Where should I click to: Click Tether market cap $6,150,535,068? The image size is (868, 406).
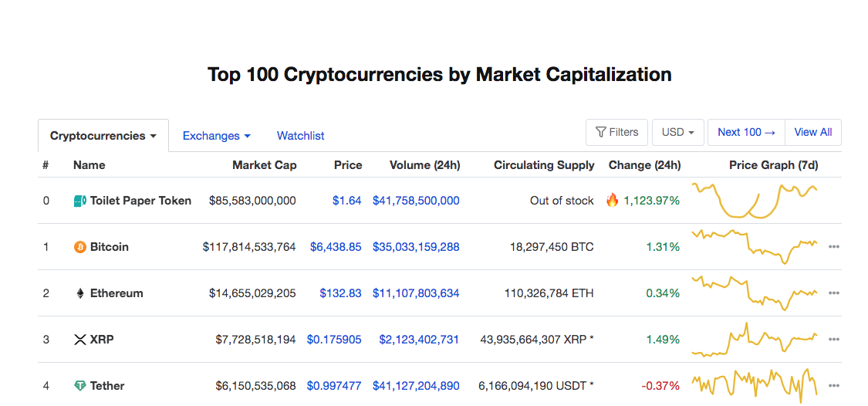255,386
